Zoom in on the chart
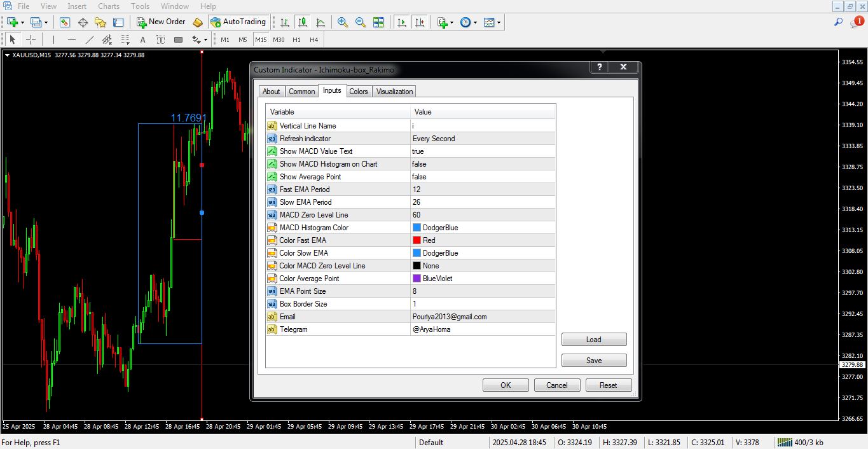868x449 pixels. pos(342,22)
